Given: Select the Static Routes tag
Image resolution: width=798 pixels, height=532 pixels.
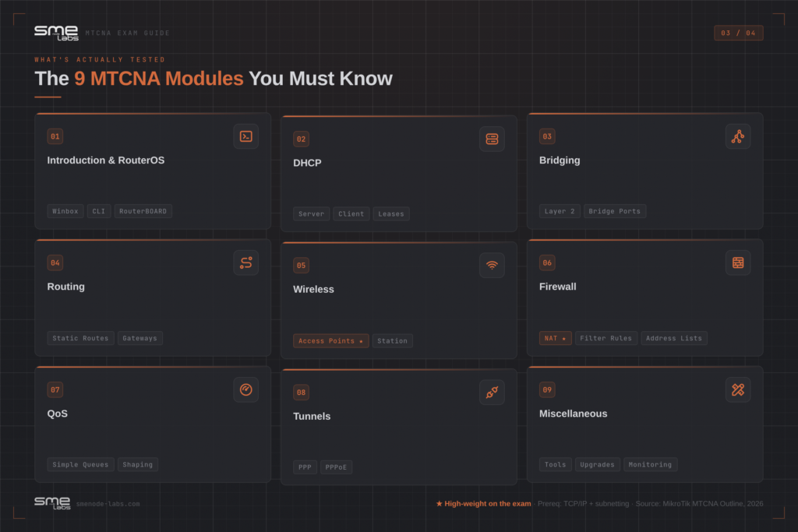Looking at the screenshot, I should click(80, 338).
